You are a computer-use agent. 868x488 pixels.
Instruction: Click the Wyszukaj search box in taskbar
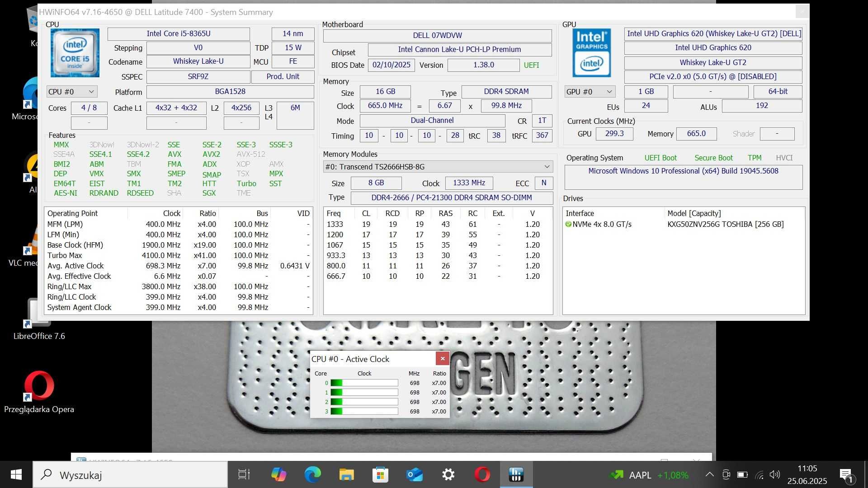point(130,474)
